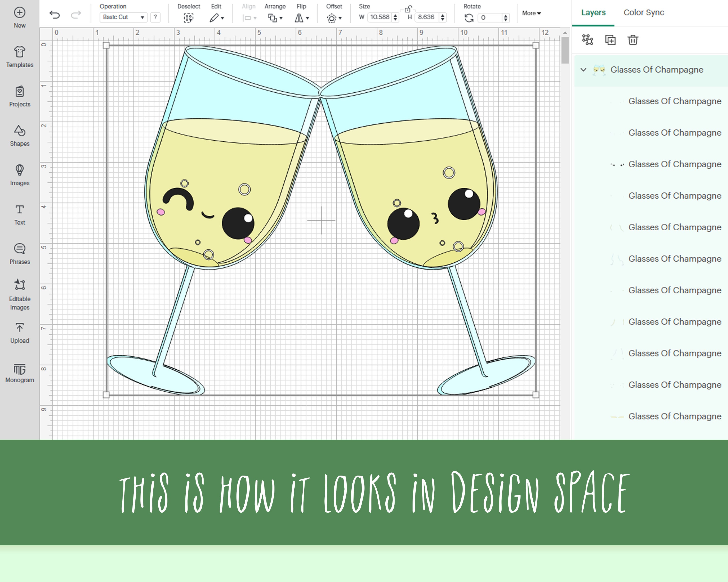This screenshot has width=728, height=582.
Task: Expand the More dropdown
Action: coord(531,14)
